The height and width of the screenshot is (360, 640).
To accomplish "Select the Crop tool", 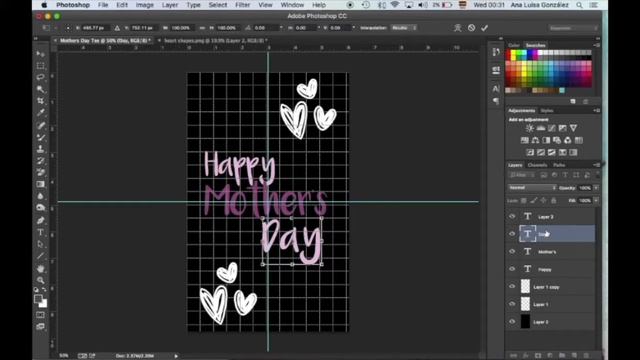I will pyautogui.click(x=40, y=101).
